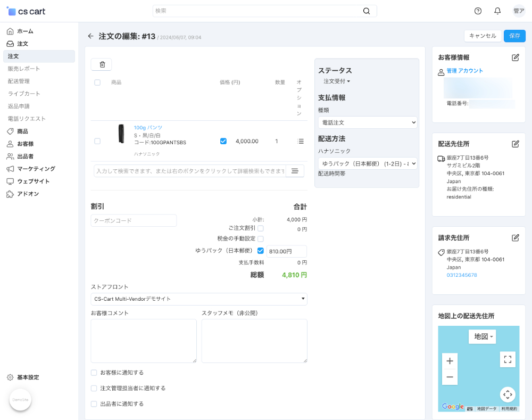Expand the payment type 電話注文 dropdown
532x420 pixels.
tap(367, 122)
